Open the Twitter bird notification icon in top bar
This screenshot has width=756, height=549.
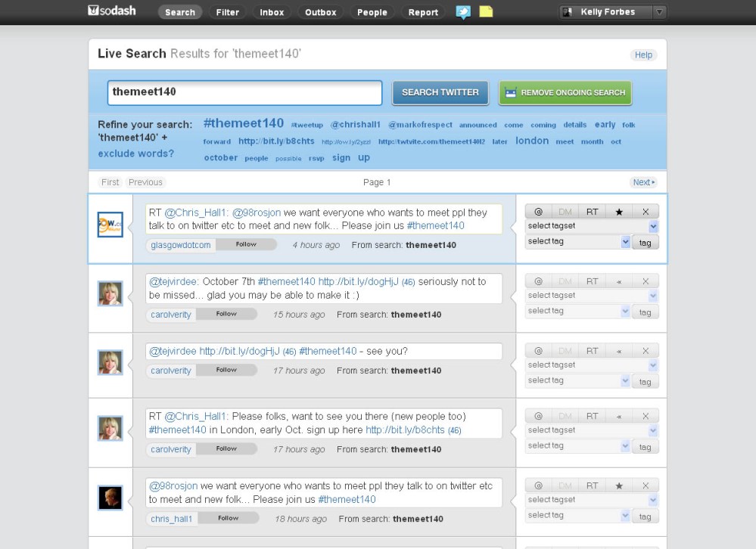pyautogui.click(x=464, y=12)
